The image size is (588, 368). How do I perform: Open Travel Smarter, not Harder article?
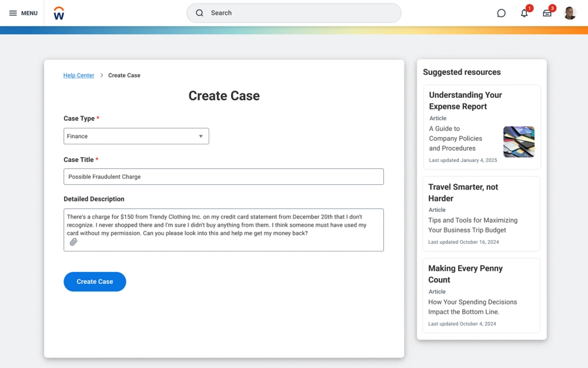click(463, 193)
